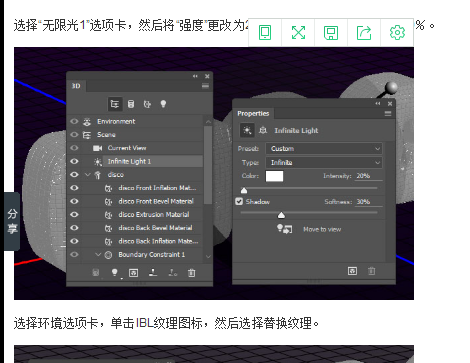This screenshot has width=470, height=363.
Task: Hide the disco mesh with eye icon
Action: coord(74,175)
